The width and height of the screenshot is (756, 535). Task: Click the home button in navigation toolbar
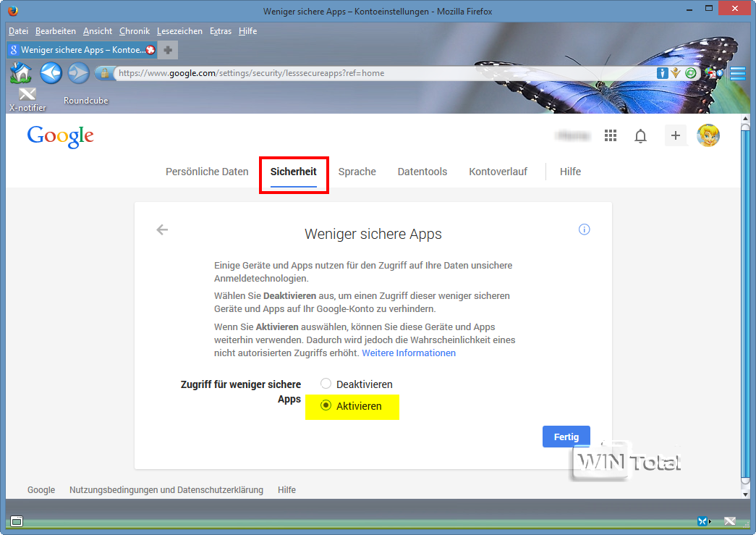point(21,73)
